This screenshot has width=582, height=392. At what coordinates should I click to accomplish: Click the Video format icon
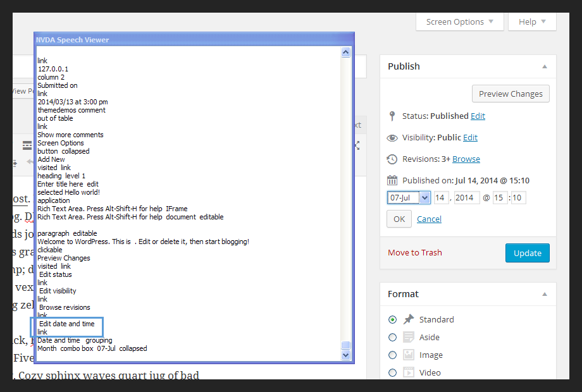point(409,372)
